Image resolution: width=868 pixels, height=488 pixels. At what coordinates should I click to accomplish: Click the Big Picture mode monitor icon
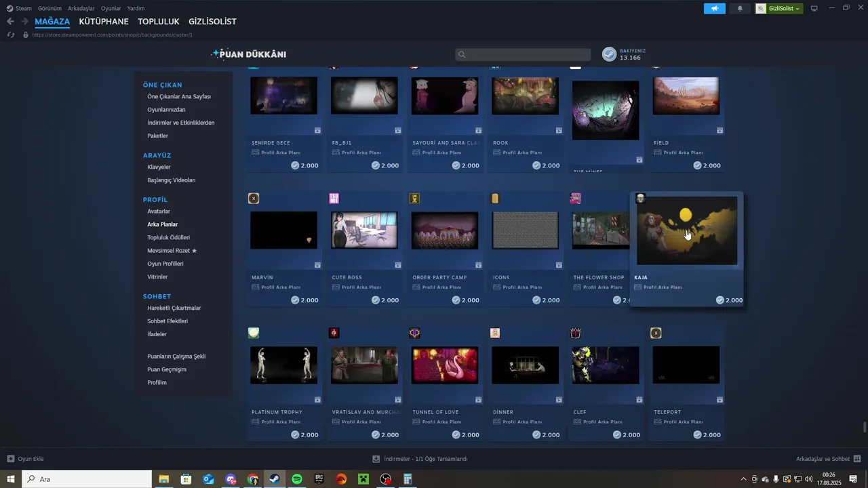814,8
